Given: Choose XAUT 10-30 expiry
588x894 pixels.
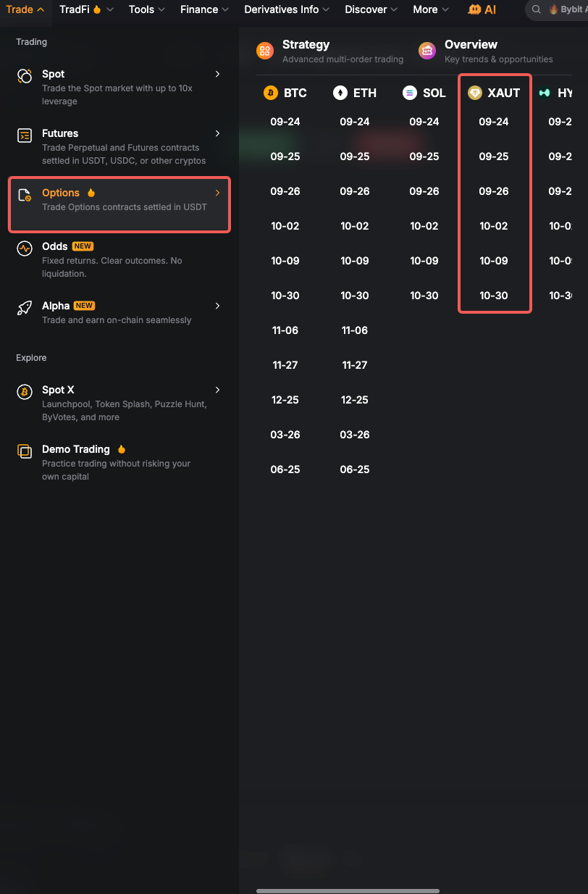Looking at the screenshot, I should [x=494, y=296].
